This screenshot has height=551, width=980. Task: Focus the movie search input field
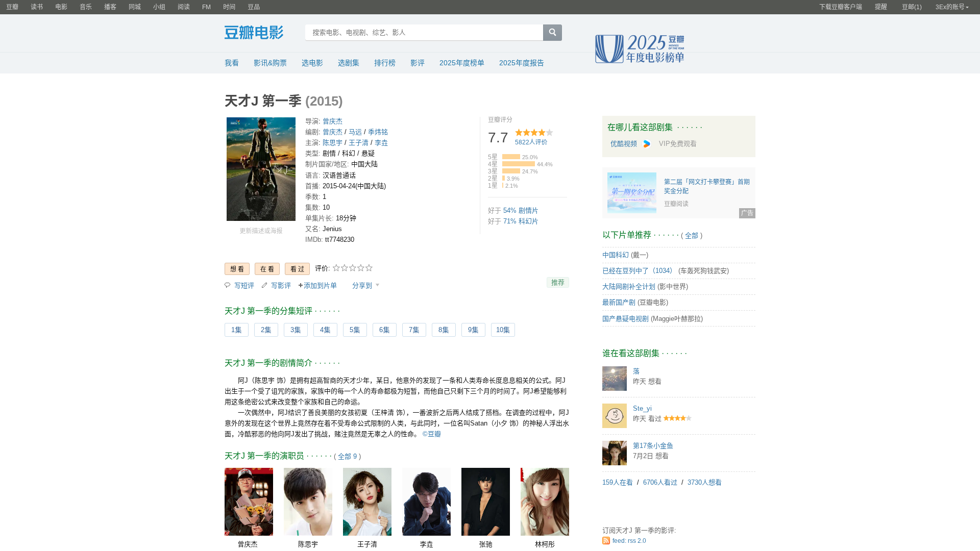coord(424,33)
